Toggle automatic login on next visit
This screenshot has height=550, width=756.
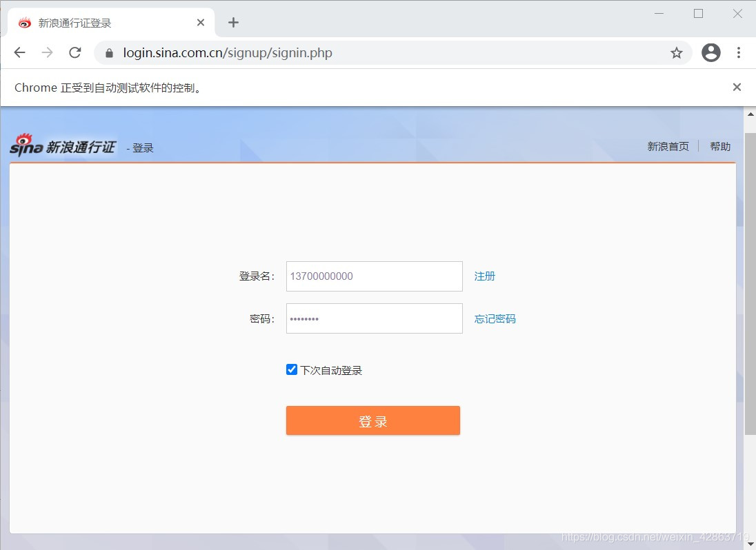[291, 369]
